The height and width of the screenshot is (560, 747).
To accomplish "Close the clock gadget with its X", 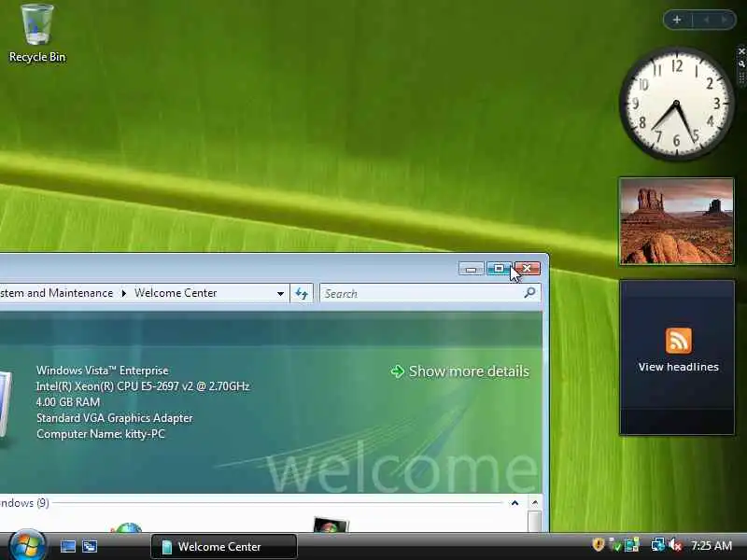I will tap(741, 51).
